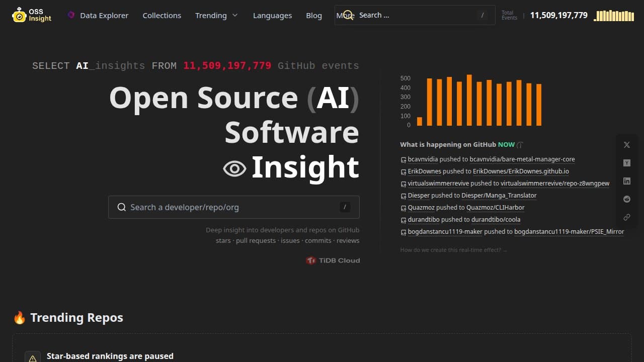644x362 pixels.
Task: Click 'What is happening on GitHub NOW' heading
Action: pyautogui.click(x=457, y=145)
